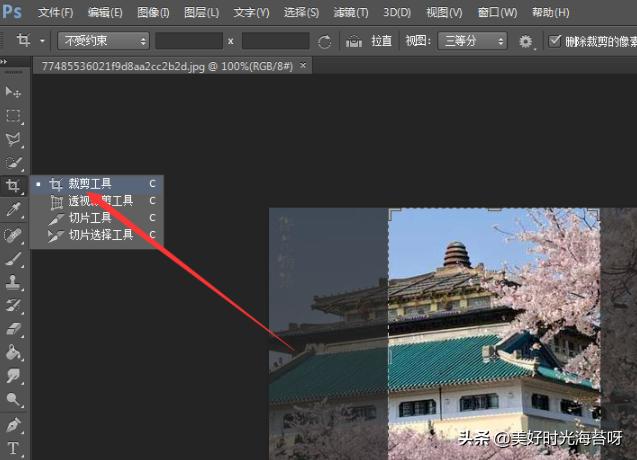The width and height of the screenshot is (637, 460).
Task: Open the gear crop settings dropdown
Action: tap(527, 42)
